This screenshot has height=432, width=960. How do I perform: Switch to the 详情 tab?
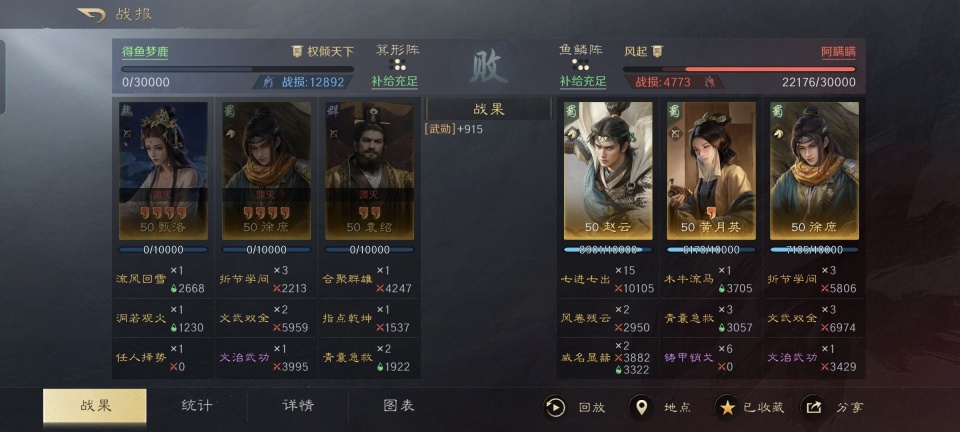pos(298,406)
